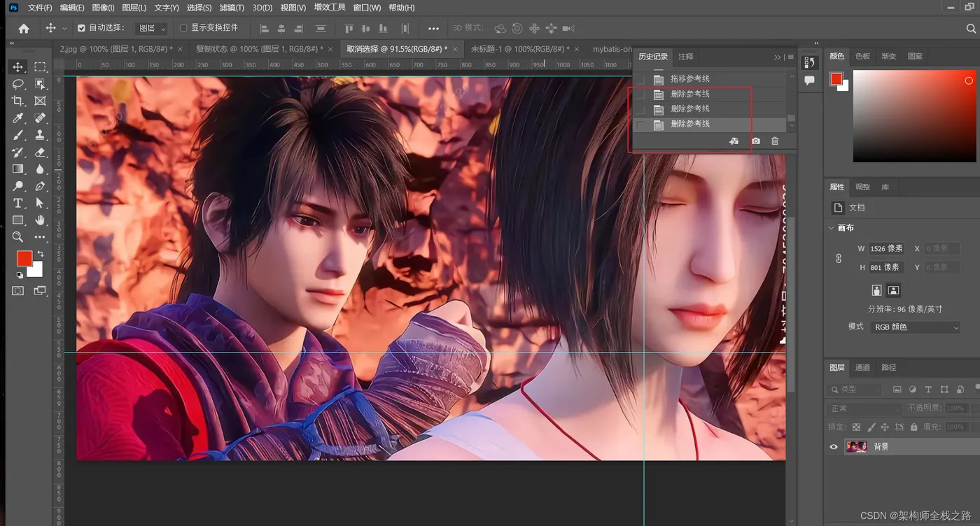The image size is (980, 526).
Task: Select the Move tool
Action: 18,67
